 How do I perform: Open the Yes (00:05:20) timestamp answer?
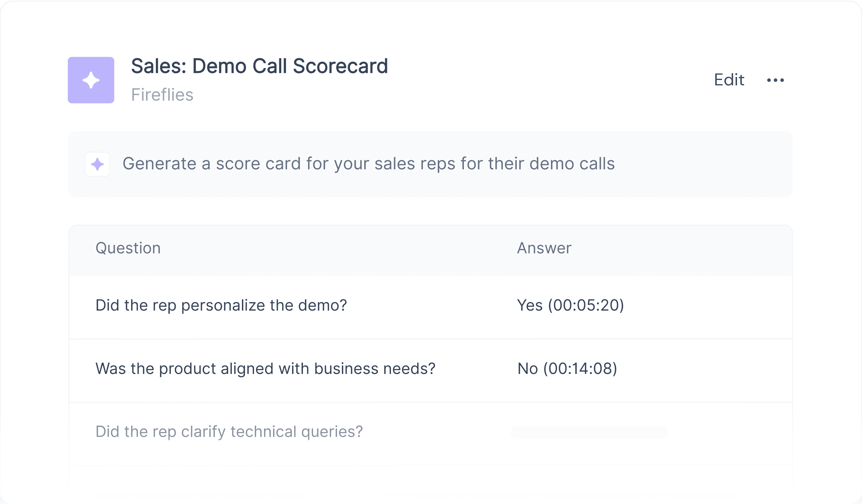pyautogui.click(x=571, y=305)
